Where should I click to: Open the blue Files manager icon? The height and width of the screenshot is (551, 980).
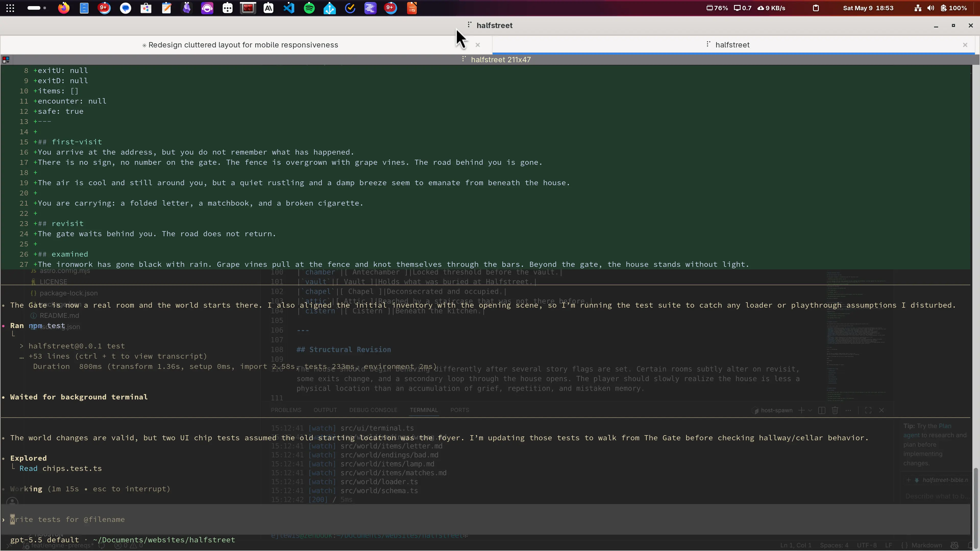pyautogui.click(x=84, y=8)
